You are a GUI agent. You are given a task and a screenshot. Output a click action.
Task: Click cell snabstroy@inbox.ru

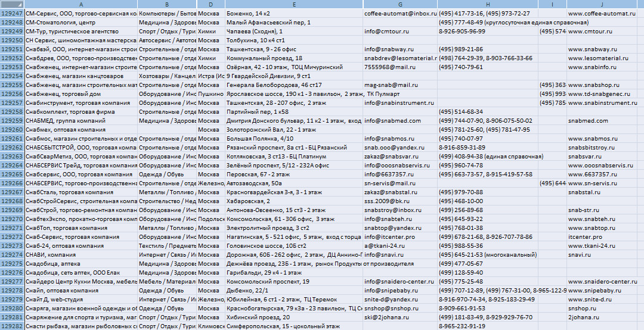point(401,210)
